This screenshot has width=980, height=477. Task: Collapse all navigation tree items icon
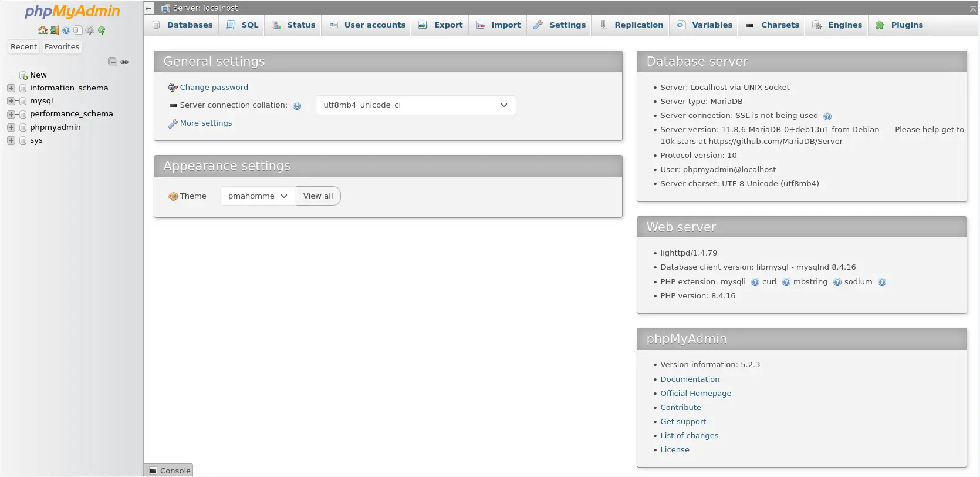[x=113, y=62]
